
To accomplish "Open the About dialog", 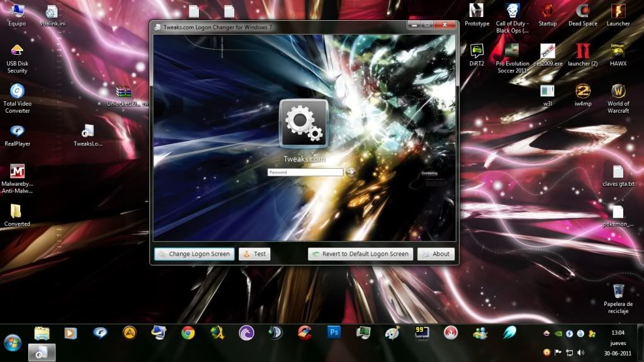I will (436, 254).
